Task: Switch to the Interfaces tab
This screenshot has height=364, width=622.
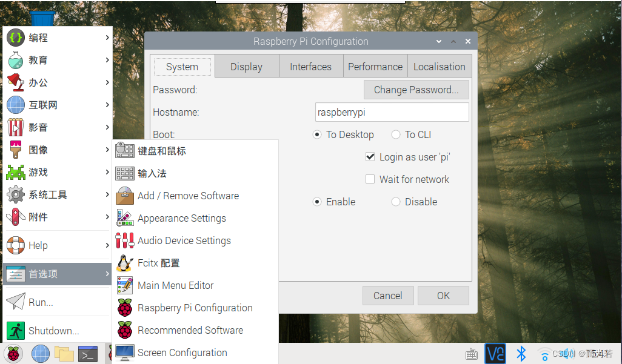Action: [x=310, y=67]
